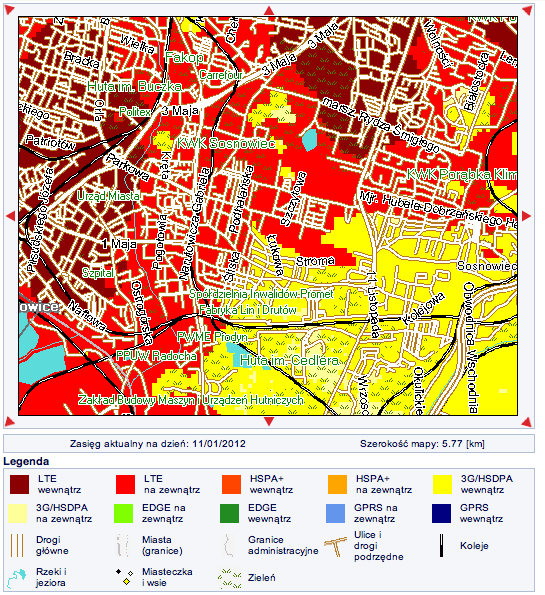Pan map south-east with corner arrow
545x595 pixels.
527,422
